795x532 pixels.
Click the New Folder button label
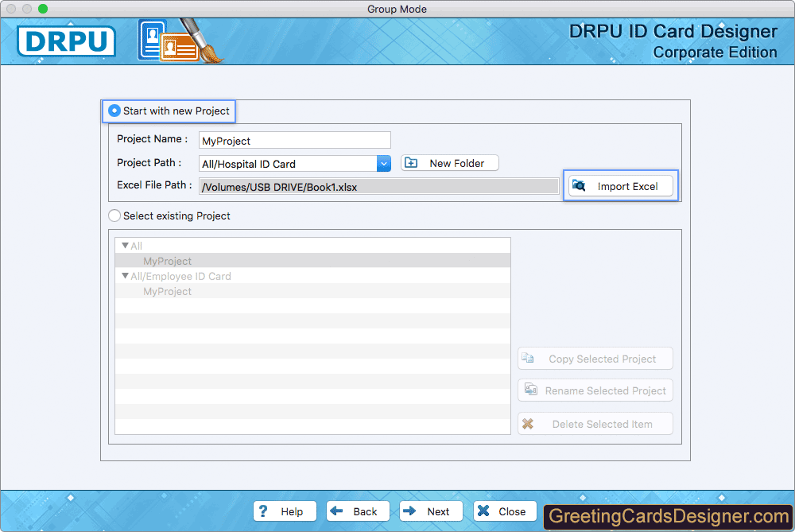(x=457, y=163)
